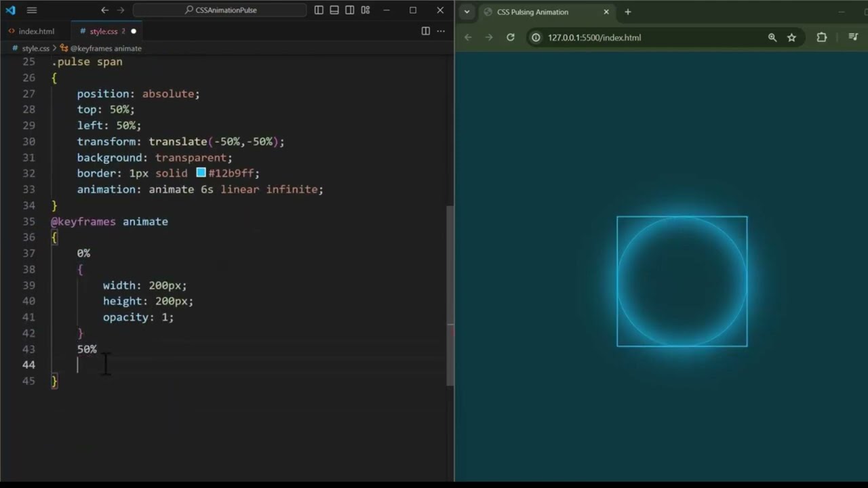Toggle the bottom panel layout icon
This screenshot has width=868, height=488.
click(x=334, y=10)
